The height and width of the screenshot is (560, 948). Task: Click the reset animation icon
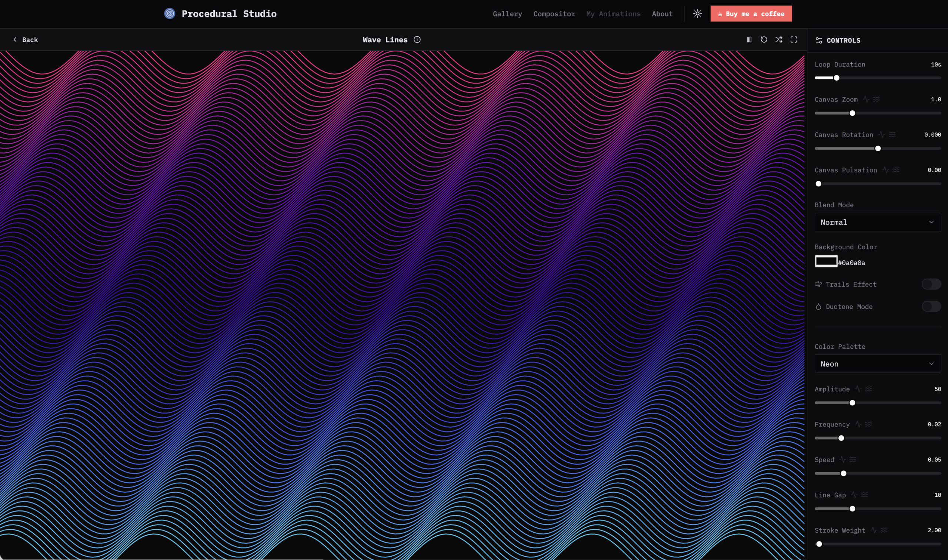pos(764,40)
